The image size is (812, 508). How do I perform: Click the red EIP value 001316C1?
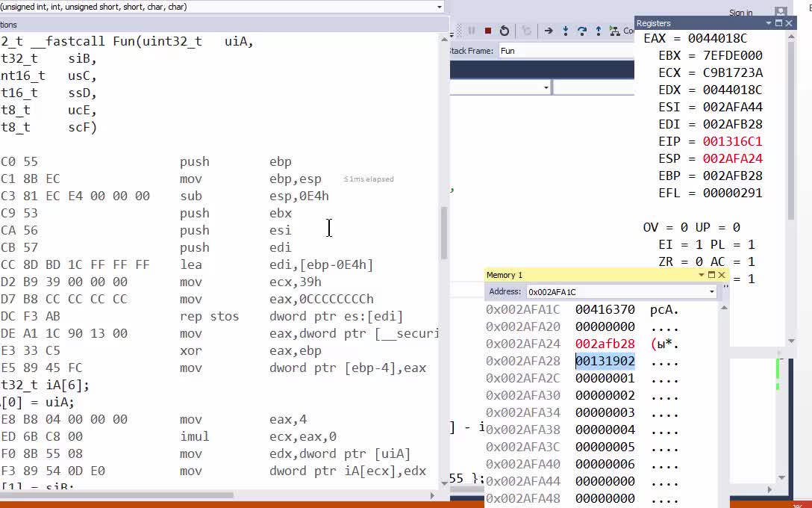click(x=732, y=141)
